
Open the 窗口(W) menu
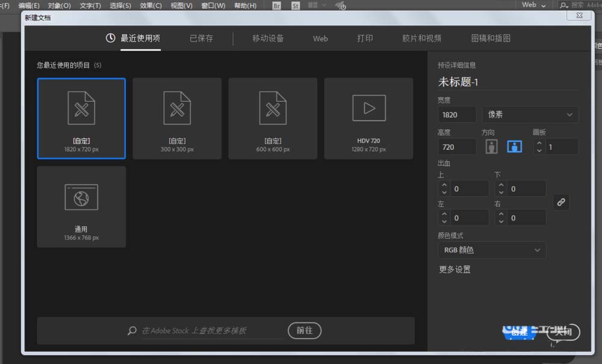pyautogui.click(x=213, y=5)
